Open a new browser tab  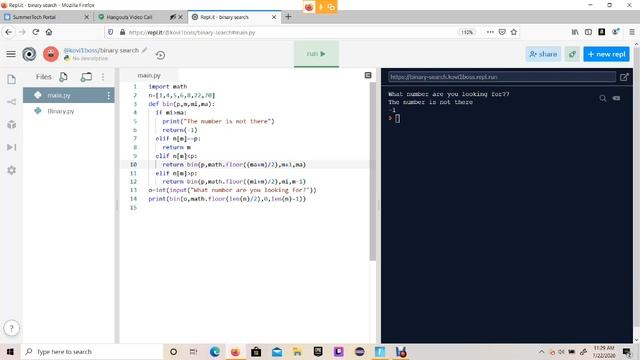click(288, 17)
